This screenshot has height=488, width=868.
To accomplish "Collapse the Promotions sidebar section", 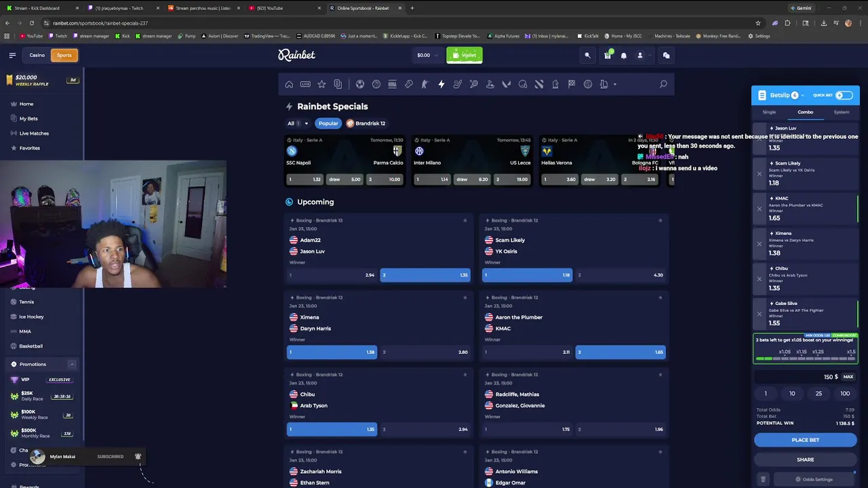I will click(72, 365).
